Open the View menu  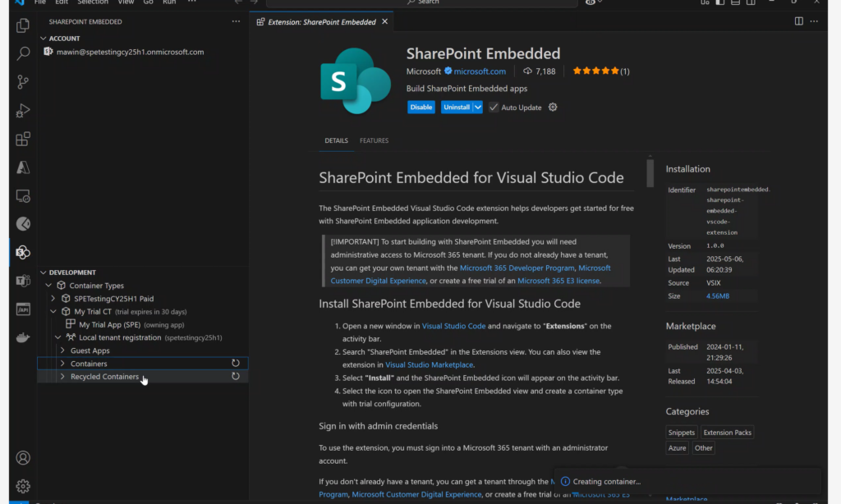tap(126, 2)
